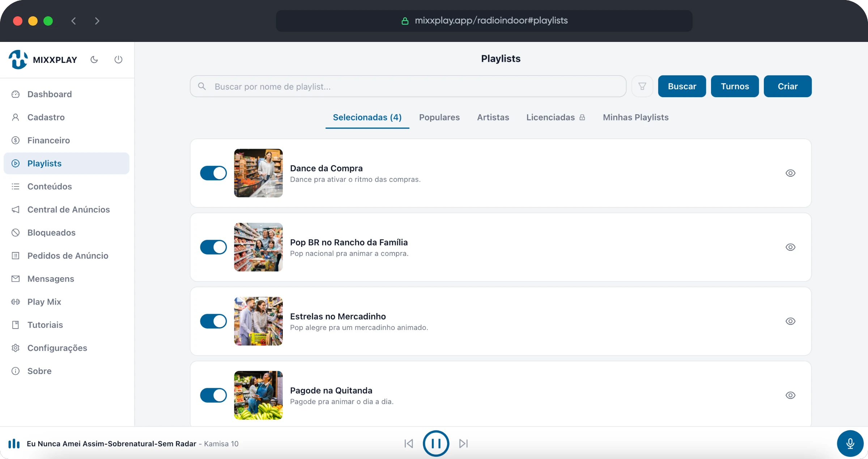This screenshot has width=868, height=459.
Task: Switch to Minhas Playlists tab
Action: [x=636, y=117]
